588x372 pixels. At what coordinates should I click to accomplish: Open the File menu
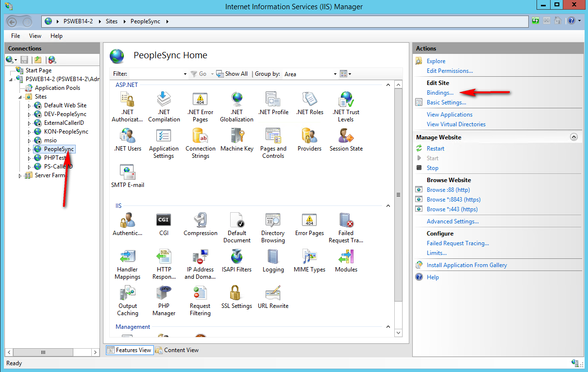[x=16, y=36]
